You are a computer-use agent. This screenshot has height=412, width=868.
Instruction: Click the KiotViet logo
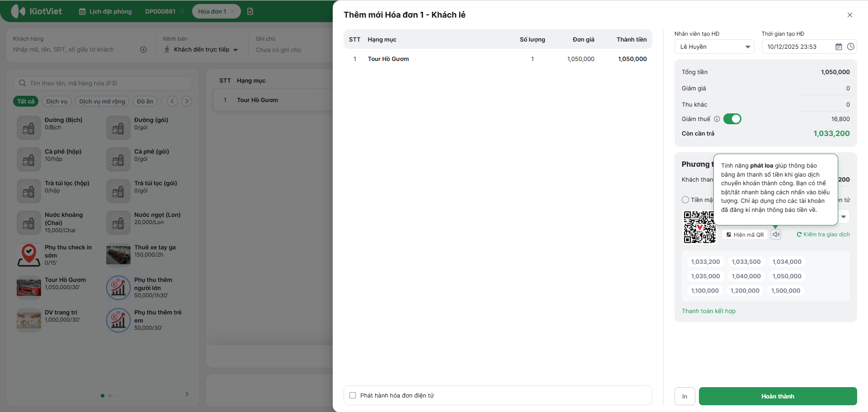[36, 11]
